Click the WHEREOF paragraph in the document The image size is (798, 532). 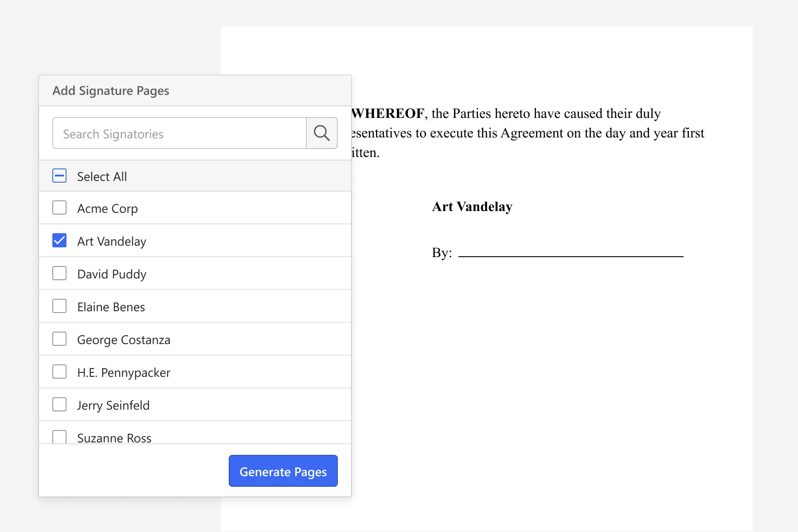[x=528, y=133]
